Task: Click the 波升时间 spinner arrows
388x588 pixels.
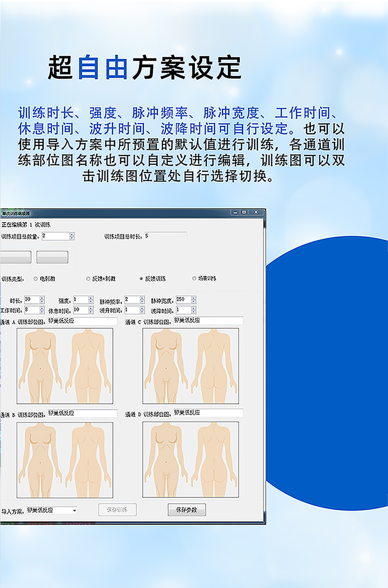Action: pos(142,310)
